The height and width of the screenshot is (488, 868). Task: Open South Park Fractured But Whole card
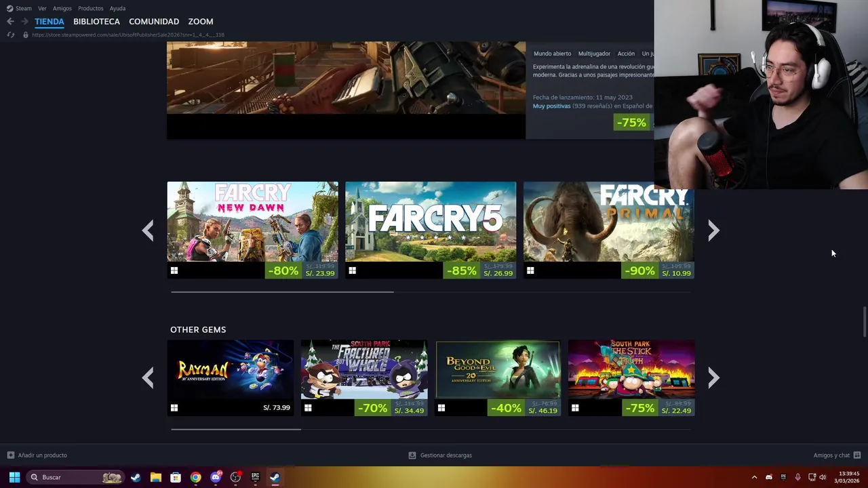(x=364, y=378)
